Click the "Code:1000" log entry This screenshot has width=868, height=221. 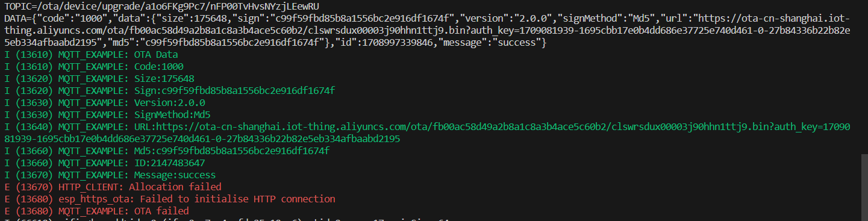coord(94,66)
